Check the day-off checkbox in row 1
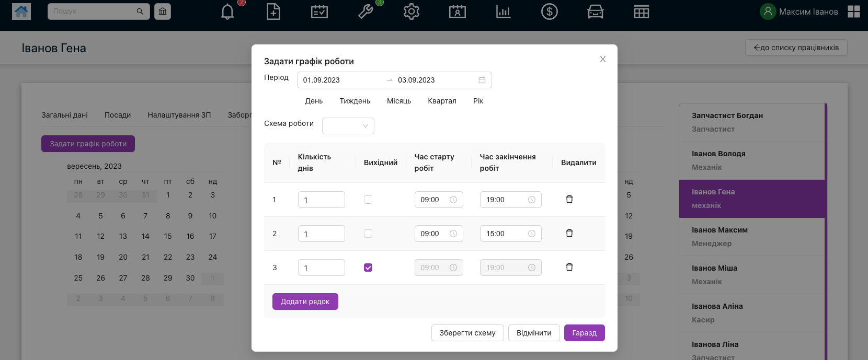This screenshot has height=360, width=868. coord(368,200)
